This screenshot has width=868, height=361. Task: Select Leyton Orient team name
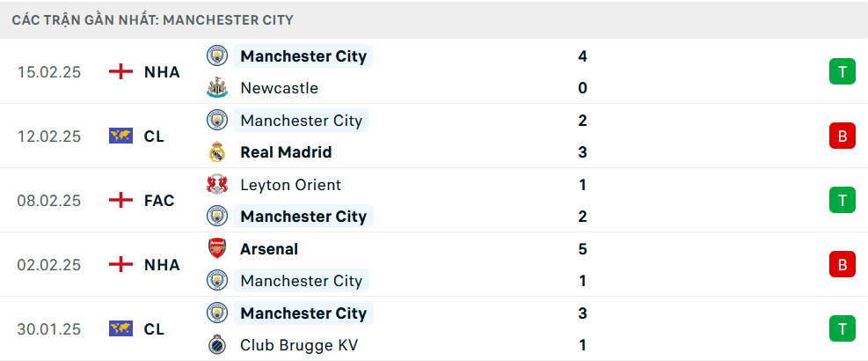tap(290, 185)
